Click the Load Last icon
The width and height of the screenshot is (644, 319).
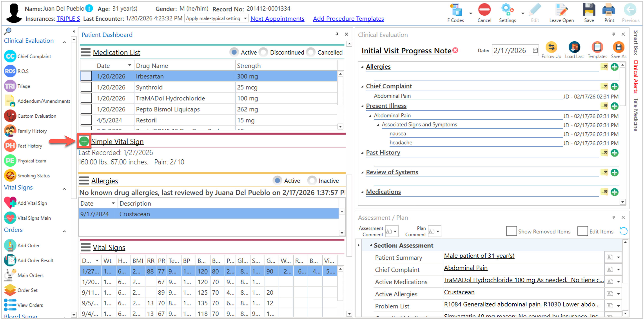pyautogui.click(x=574, y=47)
